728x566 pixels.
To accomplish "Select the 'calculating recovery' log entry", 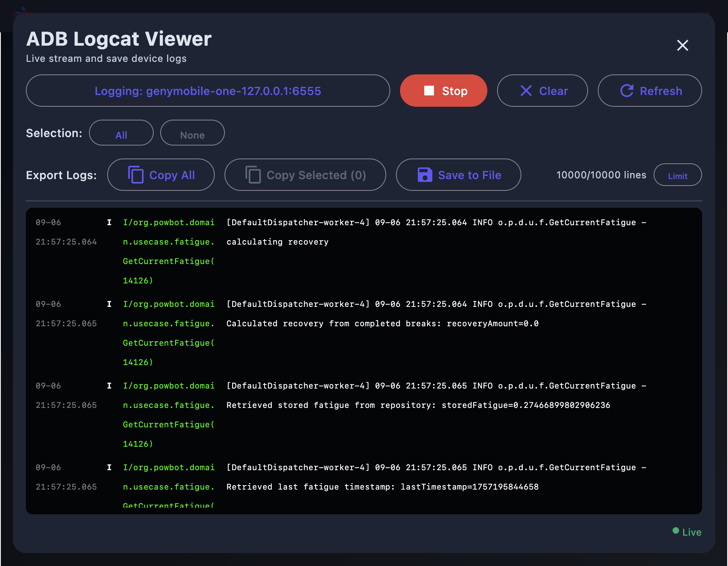I will pos(277,242).
